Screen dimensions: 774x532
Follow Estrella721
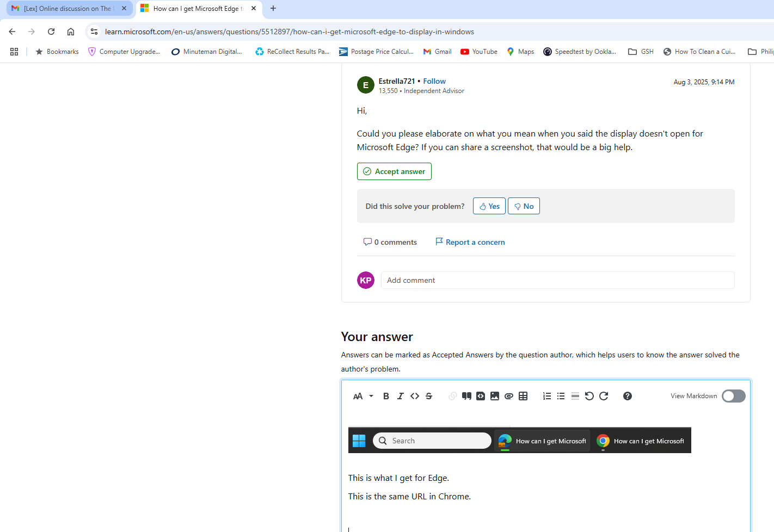click(x=434, y=81)
